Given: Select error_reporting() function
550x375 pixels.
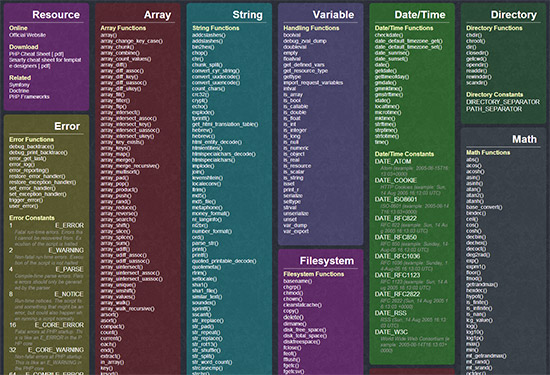Looking at the screenshot, I should (29, 170).
